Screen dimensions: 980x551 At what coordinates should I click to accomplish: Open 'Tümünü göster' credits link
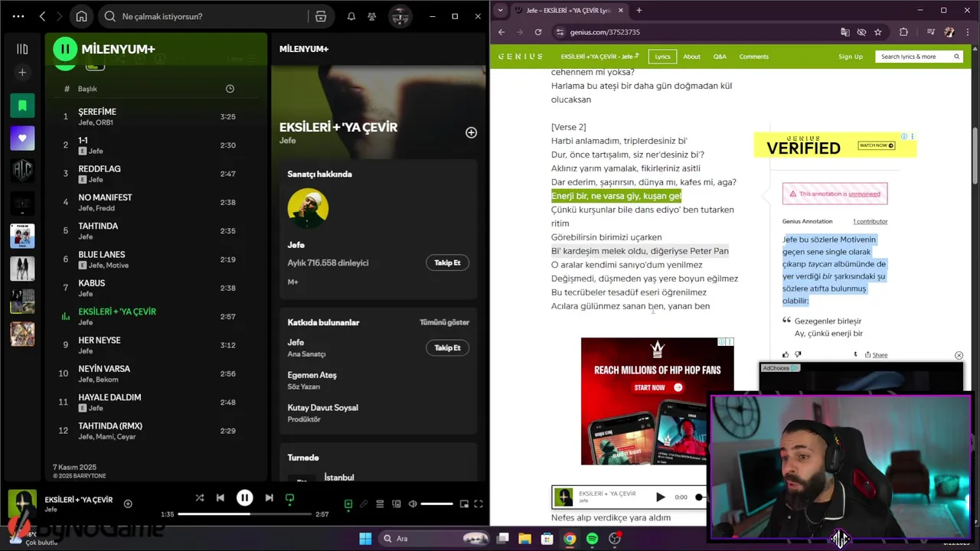click(444, 322)
